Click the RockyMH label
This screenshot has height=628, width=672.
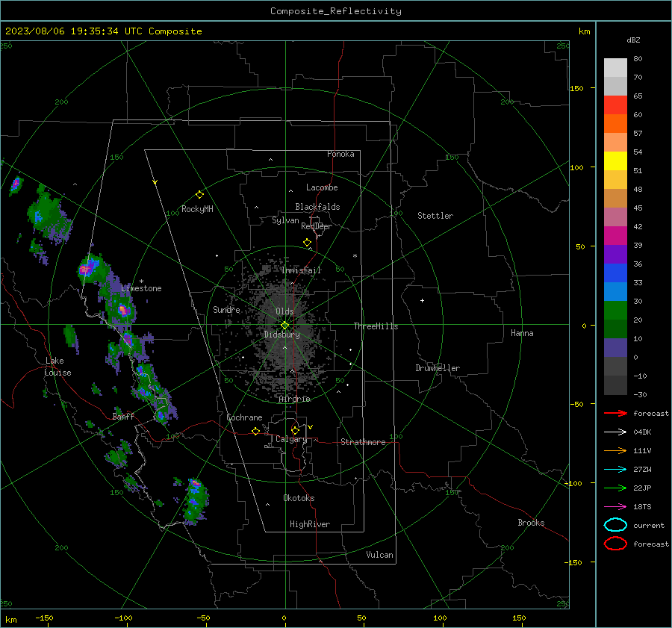point(197,209)
